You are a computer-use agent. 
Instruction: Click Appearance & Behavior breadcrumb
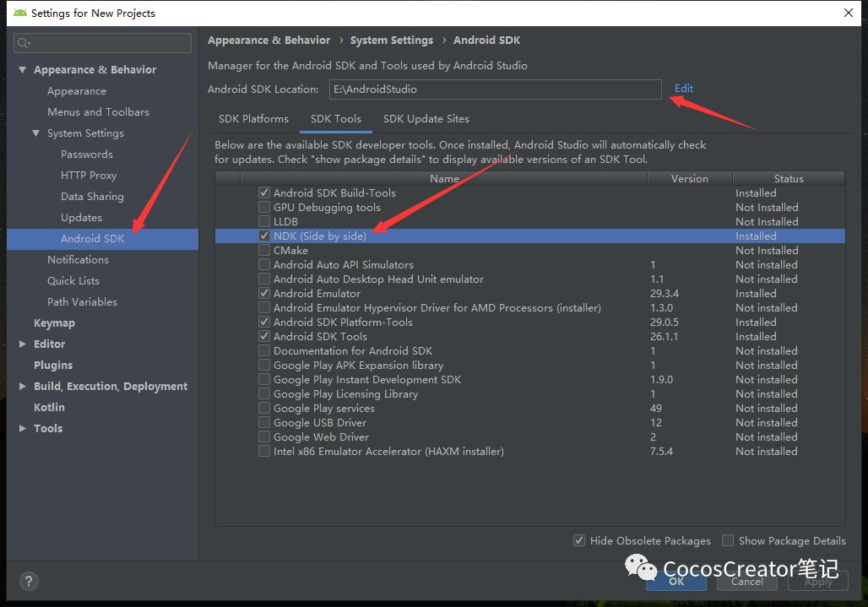(x=269, y=41)
